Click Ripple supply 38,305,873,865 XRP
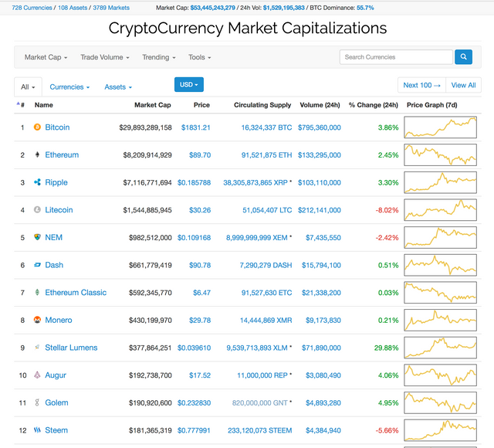This screenshot has width=494, height=448. pyautogui.click(x=255, y=182)
